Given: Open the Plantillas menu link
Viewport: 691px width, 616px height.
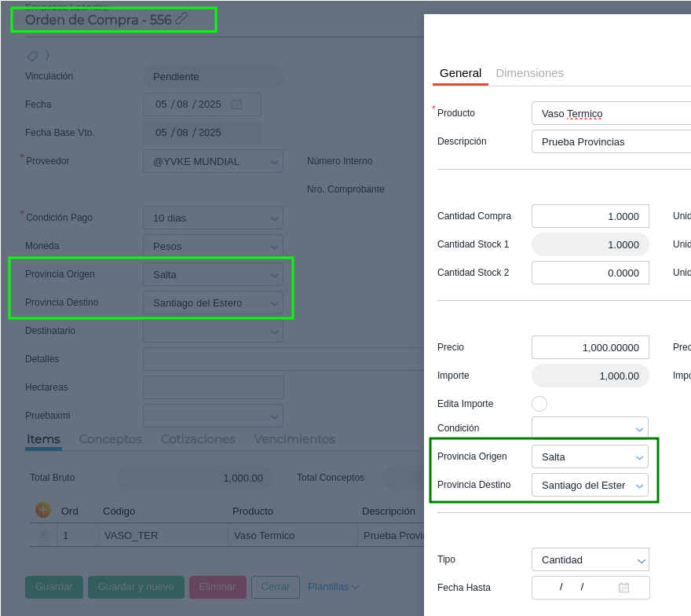Looking at the screenshot, I should point(333,587).
